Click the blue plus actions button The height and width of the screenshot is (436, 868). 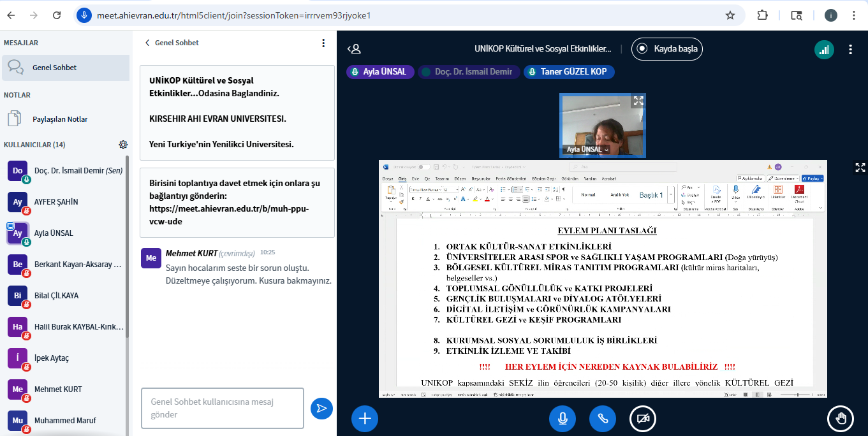[365, 418]
